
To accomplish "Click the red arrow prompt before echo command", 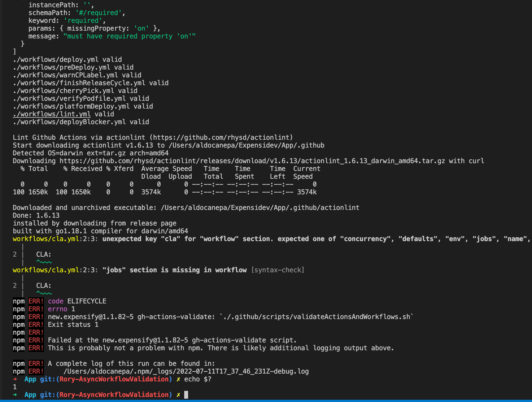I will (x=15, y=379).
